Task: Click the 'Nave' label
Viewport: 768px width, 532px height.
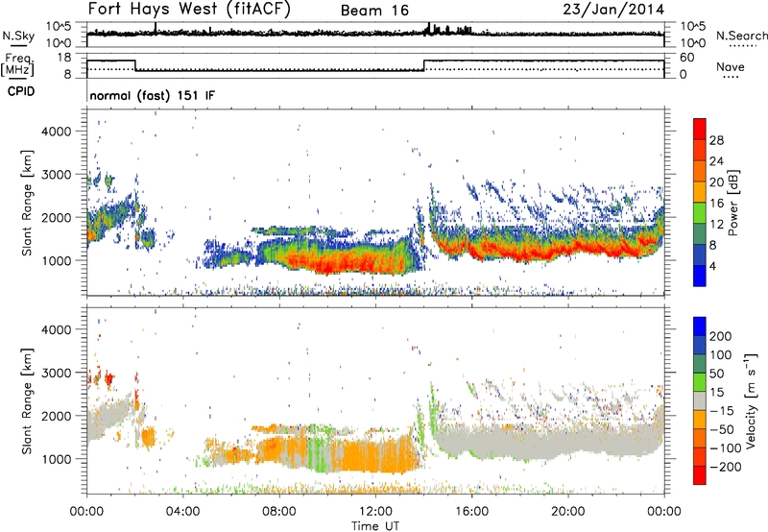Action: click(x=731, y=66)
